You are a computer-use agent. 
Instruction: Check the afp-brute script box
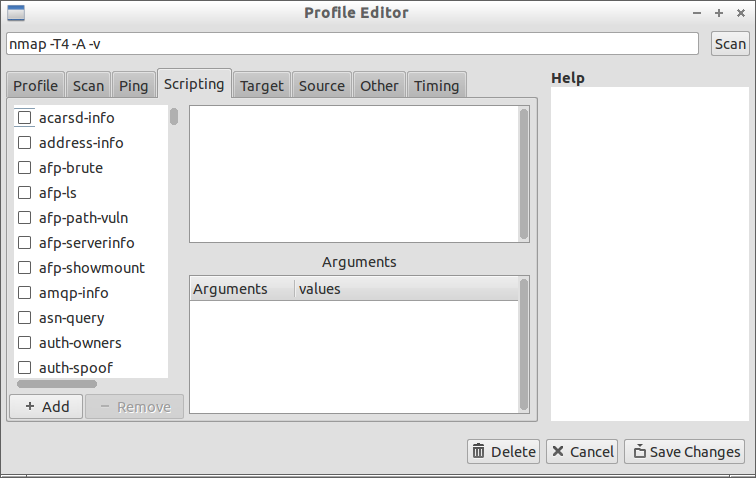click(x=25, y=168)
